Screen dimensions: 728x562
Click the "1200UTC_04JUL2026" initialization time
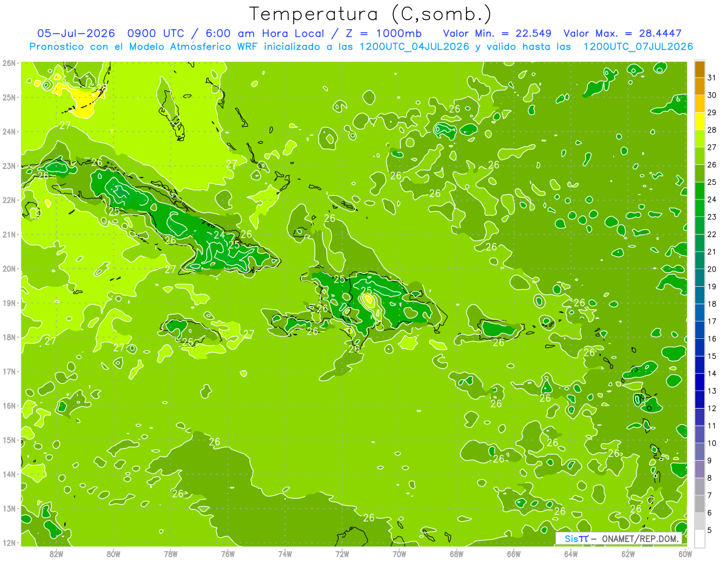click(x=414, y=46)
